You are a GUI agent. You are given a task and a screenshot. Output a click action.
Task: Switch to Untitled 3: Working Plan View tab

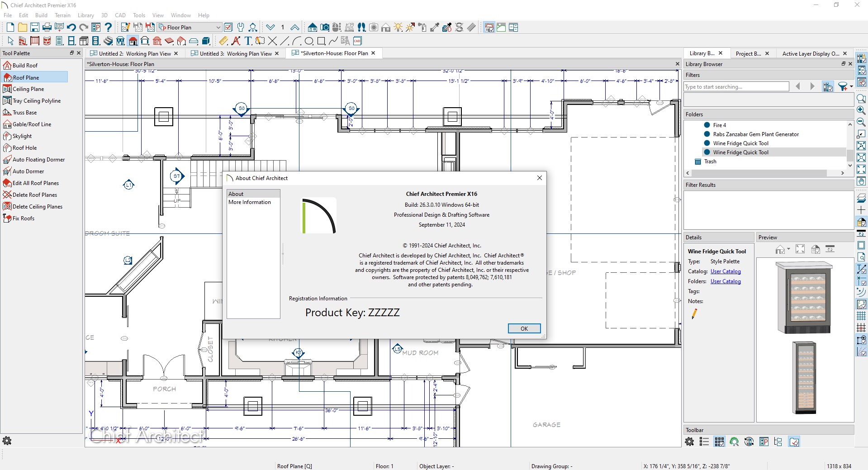pyautogui.click(x=235, y=53)
